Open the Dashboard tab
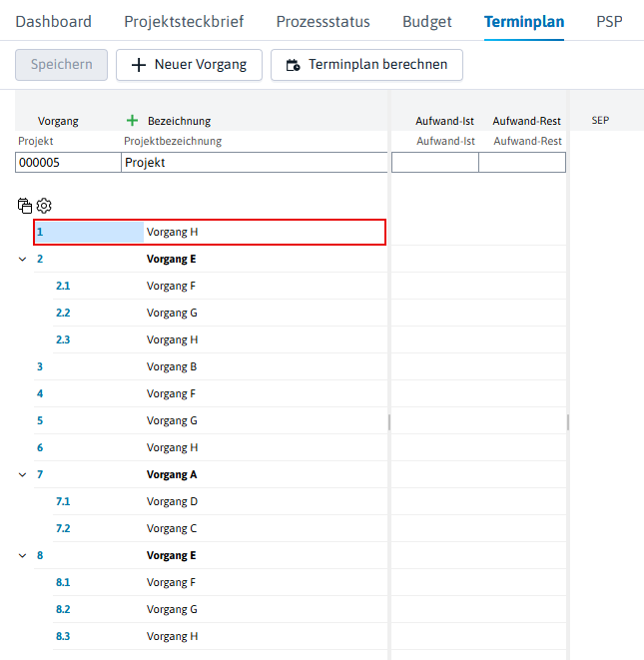 coord(54,21)
